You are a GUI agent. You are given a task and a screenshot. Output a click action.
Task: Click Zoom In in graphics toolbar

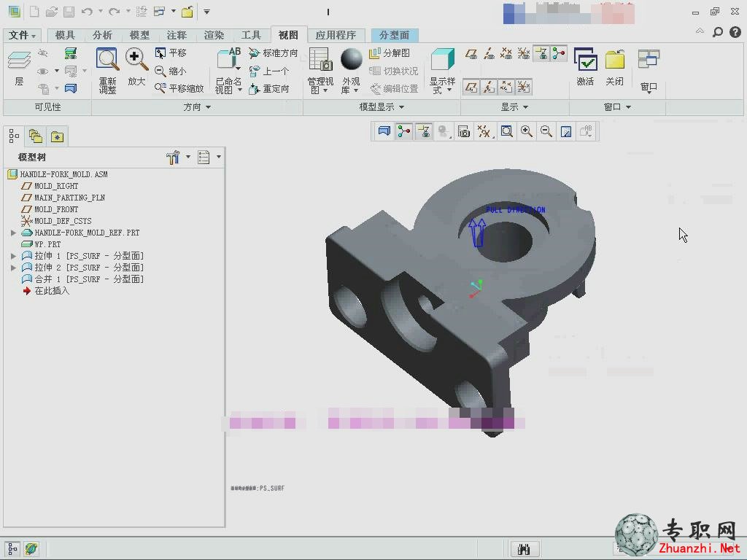coord(527,131)
